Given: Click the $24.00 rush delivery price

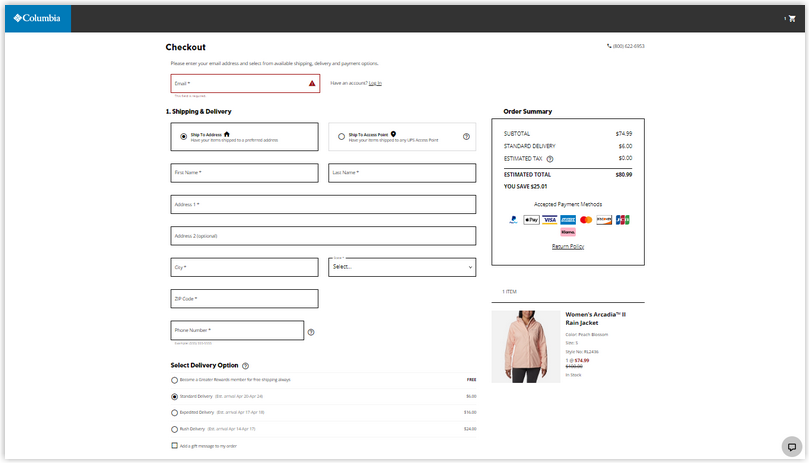Looking at the screenshot, I should click(x=470, y=429).
